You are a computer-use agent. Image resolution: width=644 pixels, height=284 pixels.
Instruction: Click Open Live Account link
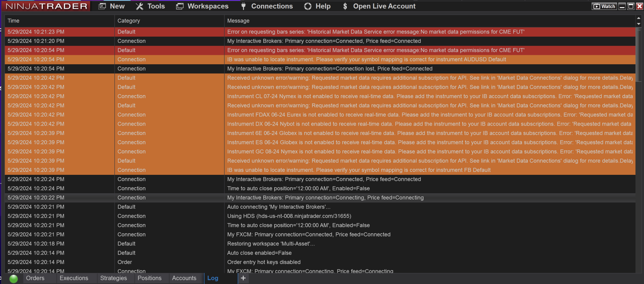384,6
